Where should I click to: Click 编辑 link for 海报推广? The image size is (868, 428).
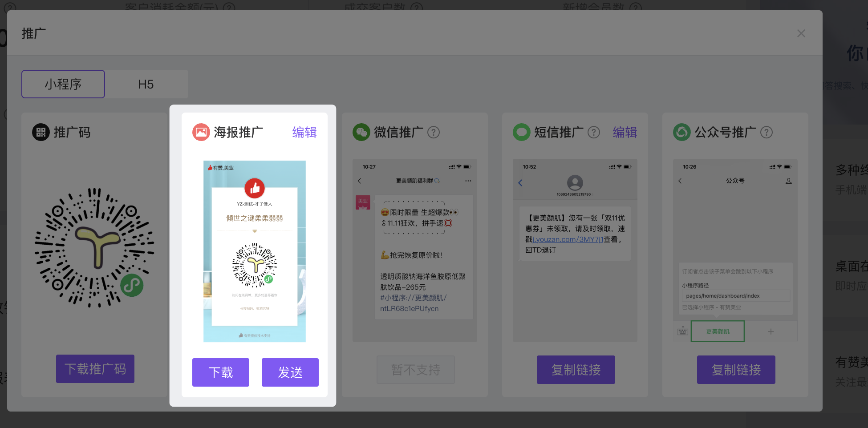pyautogui.click(x=304, y=132)
